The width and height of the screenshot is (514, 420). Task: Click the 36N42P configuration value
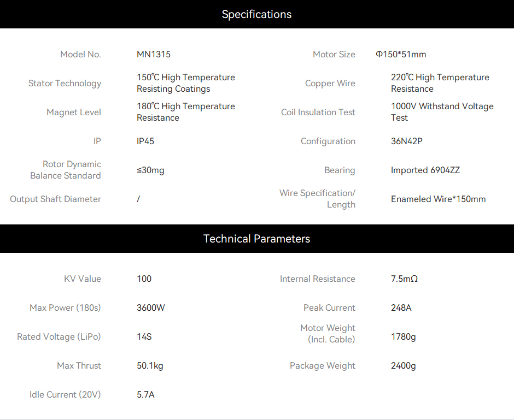[x=406, y=141]
